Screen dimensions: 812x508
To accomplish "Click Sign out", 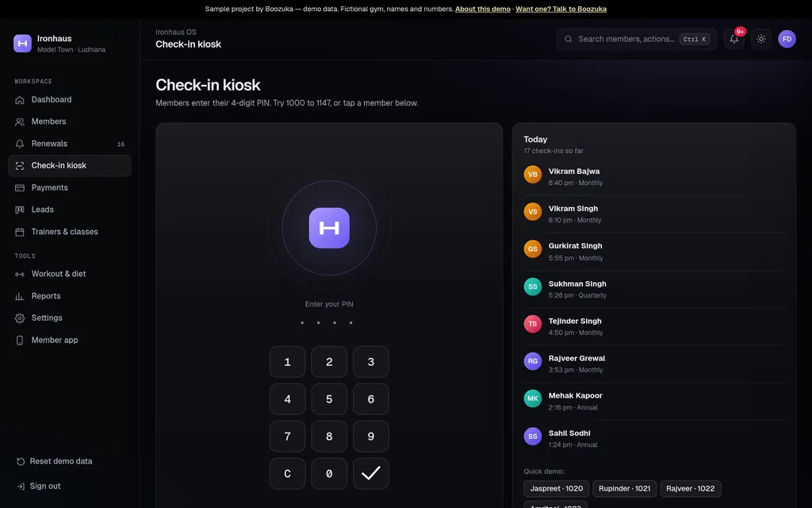I will pyautogui.click(x=45, y=487).
